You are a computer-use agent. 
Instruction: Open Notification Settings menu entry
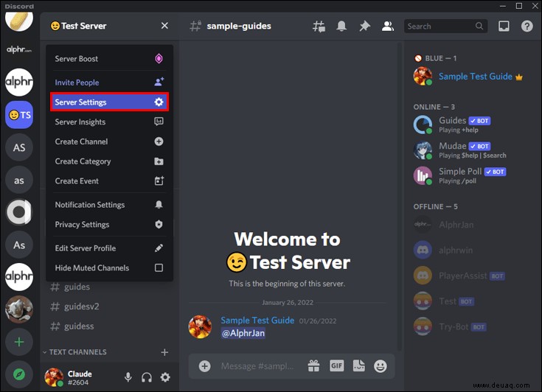tap(109, 204)
